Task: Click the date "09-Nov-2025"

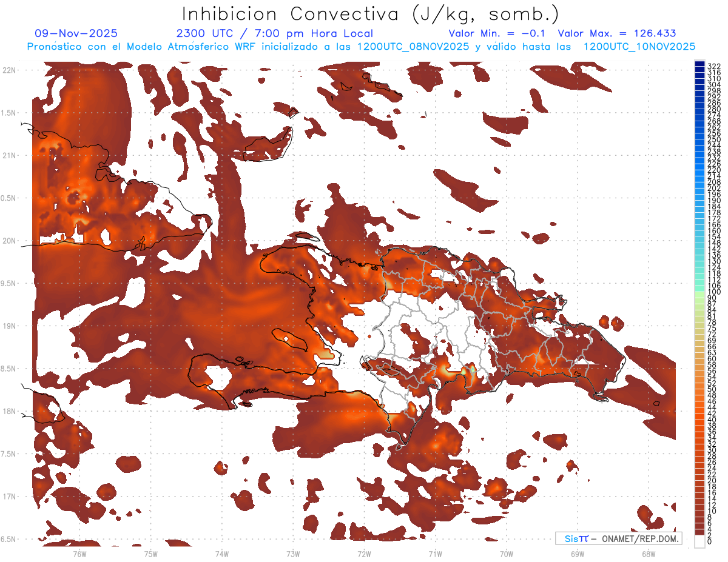Action: 76,34
